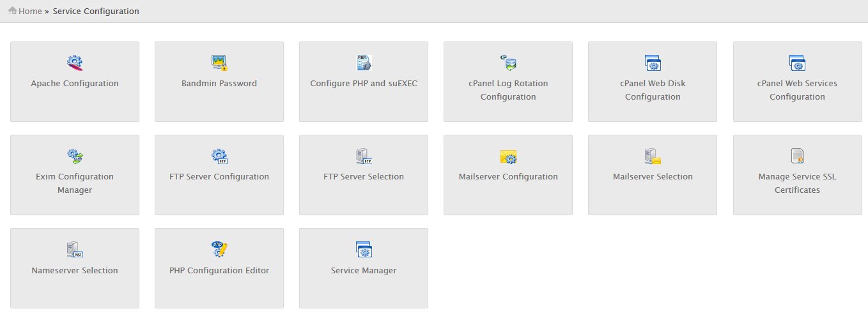The width and height of the screenshot is (868, 318).
Task: Click the Manage Service SSL Certificates icon
Action: [797, 156]
